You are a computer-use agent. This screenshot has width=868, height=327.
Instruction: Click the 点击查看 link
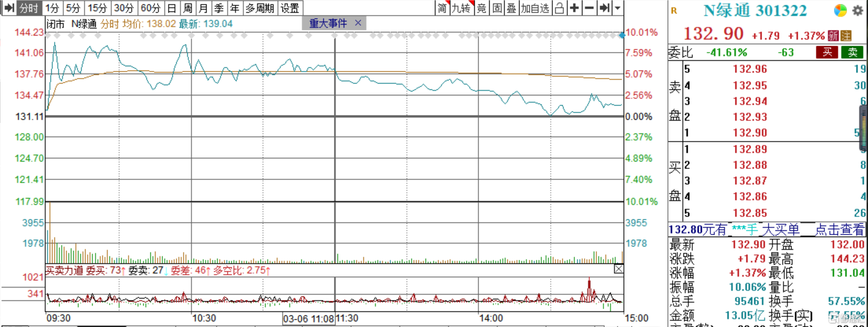[839, 229]
